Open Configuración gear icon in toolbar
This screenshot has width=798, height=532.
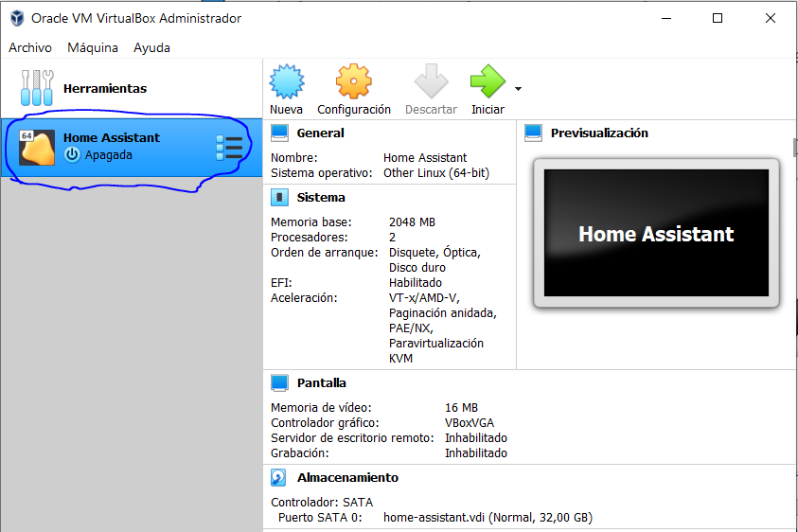pos(353,83)
